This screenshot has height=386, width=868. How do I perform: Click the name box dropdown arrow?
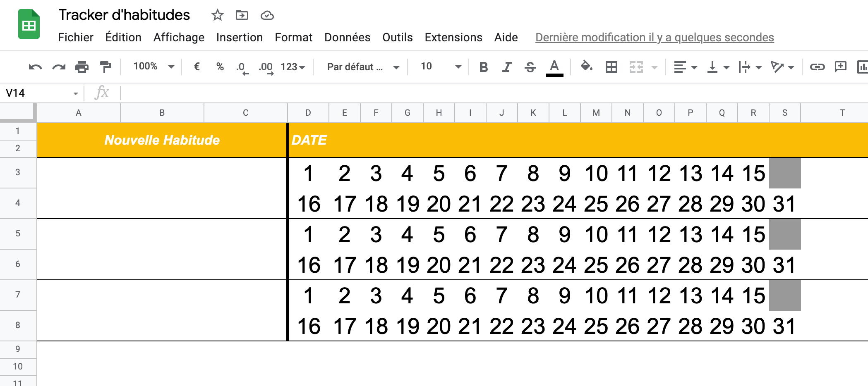pyautogui.click(x=76, y=93)
